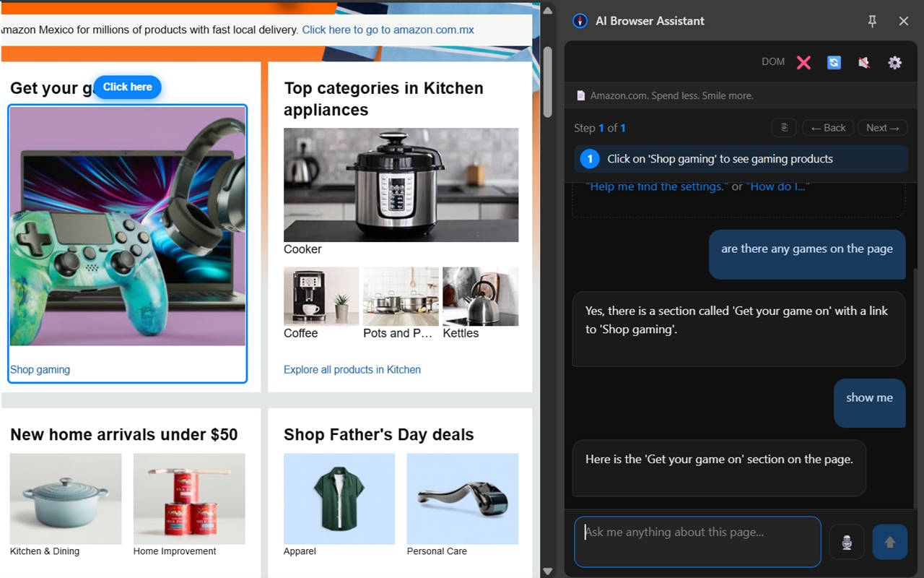This screenshot has height=578, width=924.
Task: Click the Coffee machine thumbnail
Action: pyautogui.click(x=321, y=296)
